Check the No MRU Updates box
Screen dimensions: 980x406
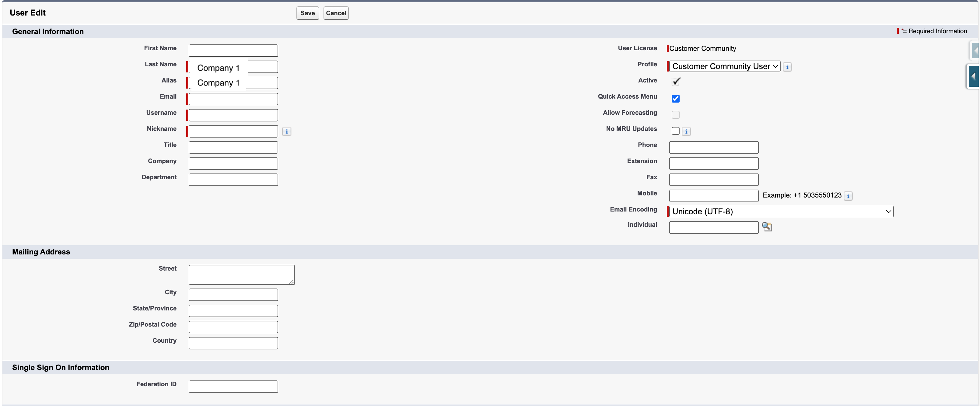point(676,131)
